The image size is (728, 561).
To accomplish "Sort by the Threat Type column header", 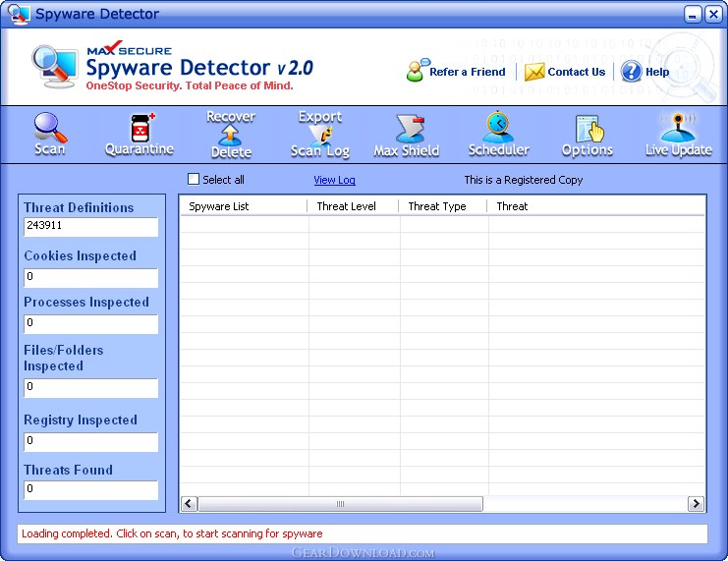I will [443, 206].
